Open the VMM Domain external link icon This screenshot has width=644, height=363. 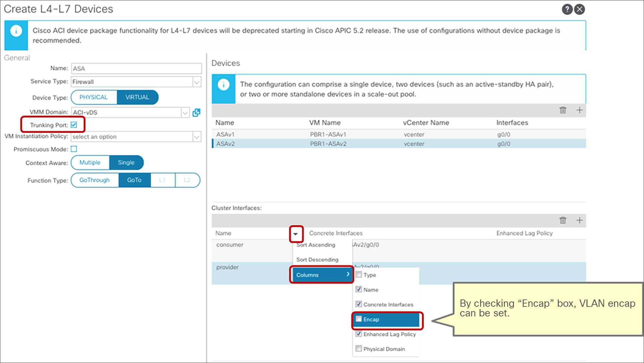tap(196, 112)
